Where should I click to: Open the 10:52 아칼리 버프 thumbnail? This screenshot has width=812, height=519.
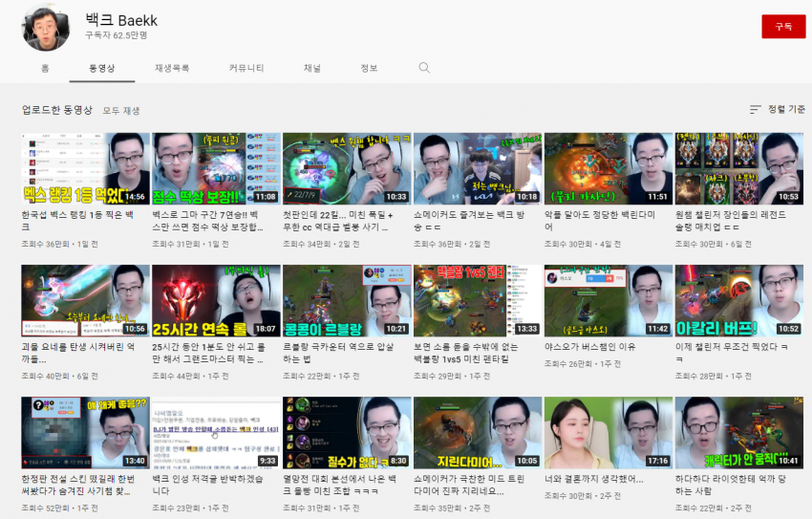739,300
